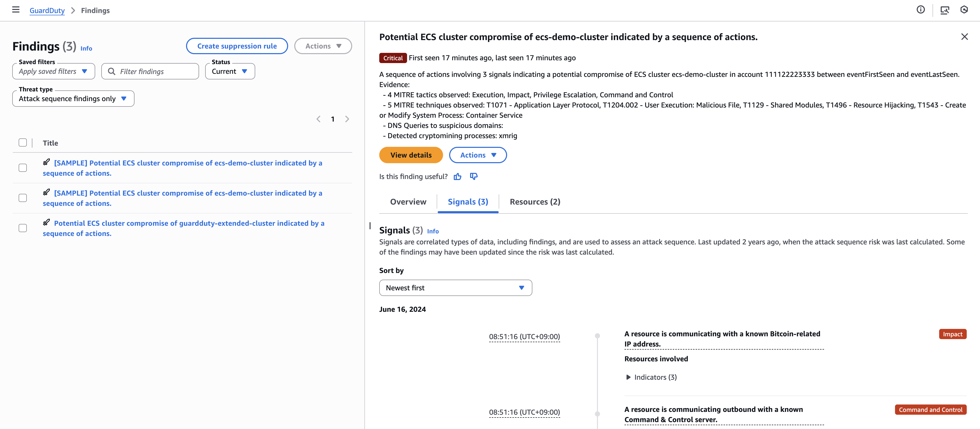Open the Sort by Newest first dropdown
This screenshot has width=980, height=429.
click(455, 288)
